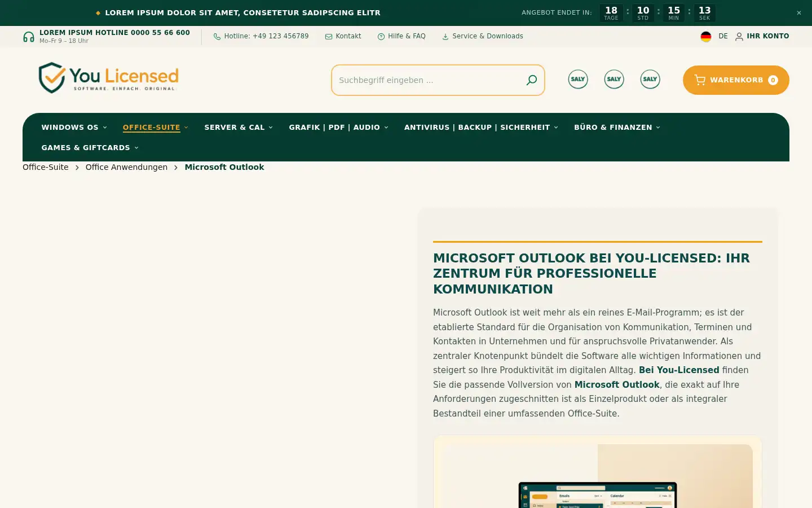This screenshot has width=812, height=508.
Task: Close the promotional banner with the X icon
Action: (798, 13)
